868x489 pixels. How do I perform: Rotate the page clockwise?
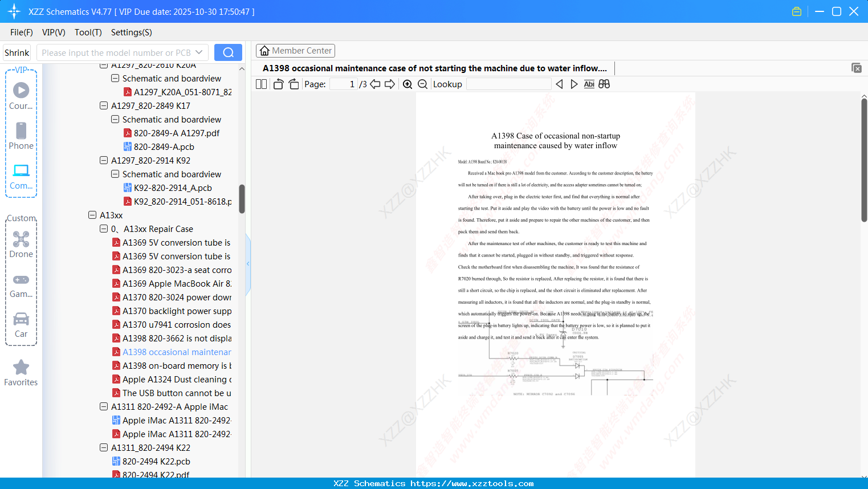click(294, 84)
